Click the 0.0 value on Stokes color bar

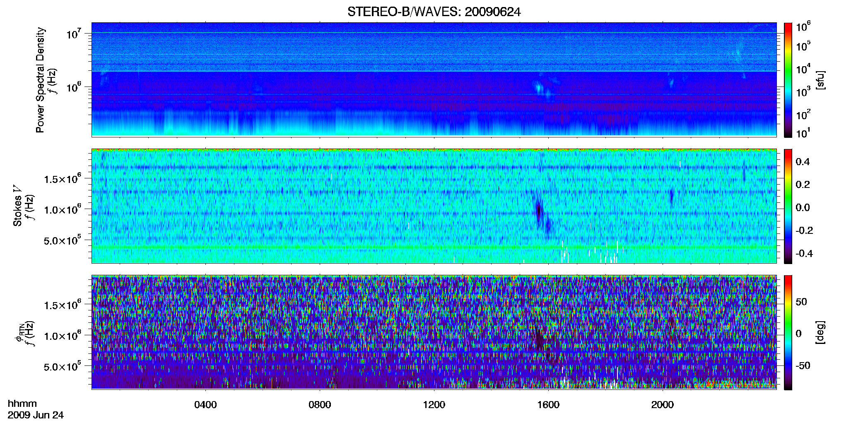[803, 208]
